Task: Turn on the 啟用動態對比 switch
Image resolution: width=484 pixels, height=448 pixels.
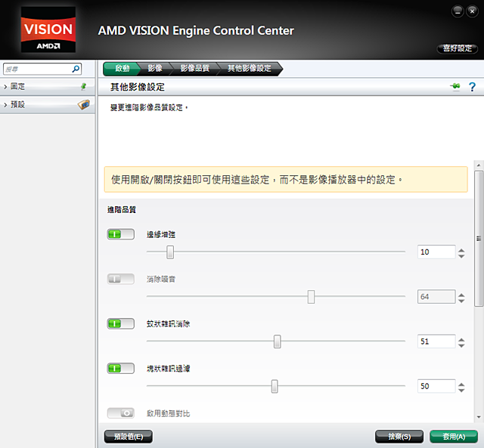Action: [x=121, y=412]
